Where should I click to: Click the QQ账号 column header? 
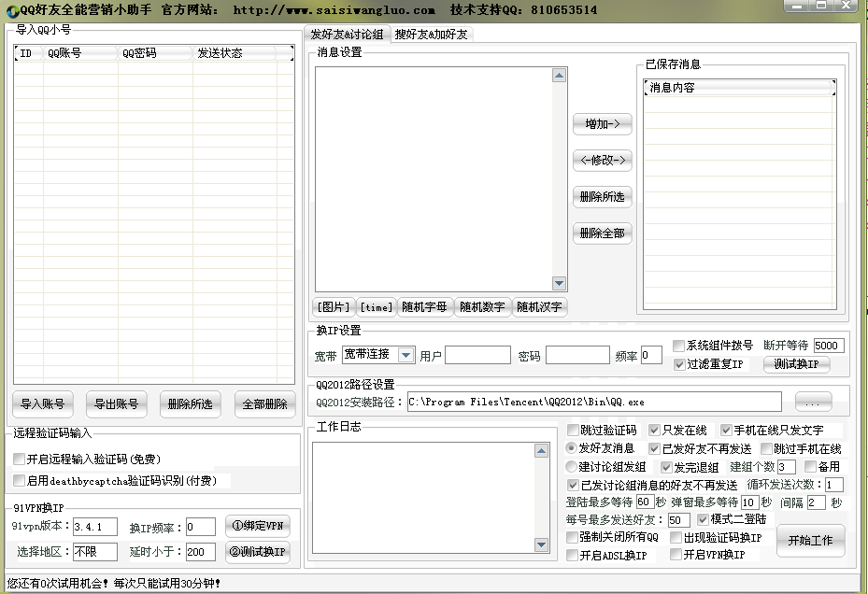click(79, 53)
